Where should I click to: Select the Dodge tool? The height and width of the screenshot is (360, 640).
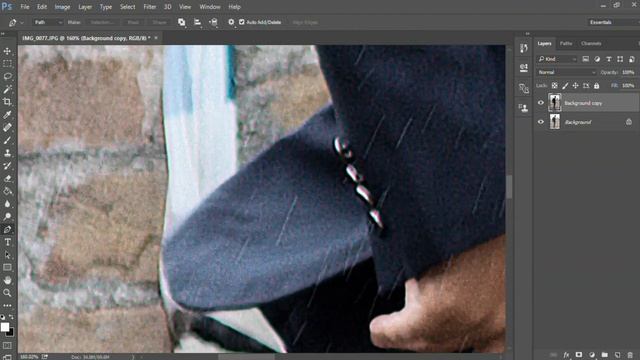7,216
